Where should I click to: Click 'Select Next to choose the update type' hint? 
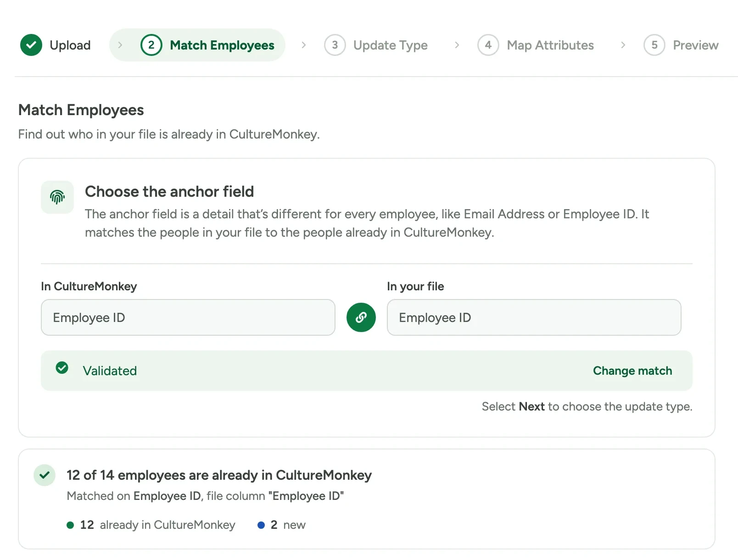click(x=587, y=406)
